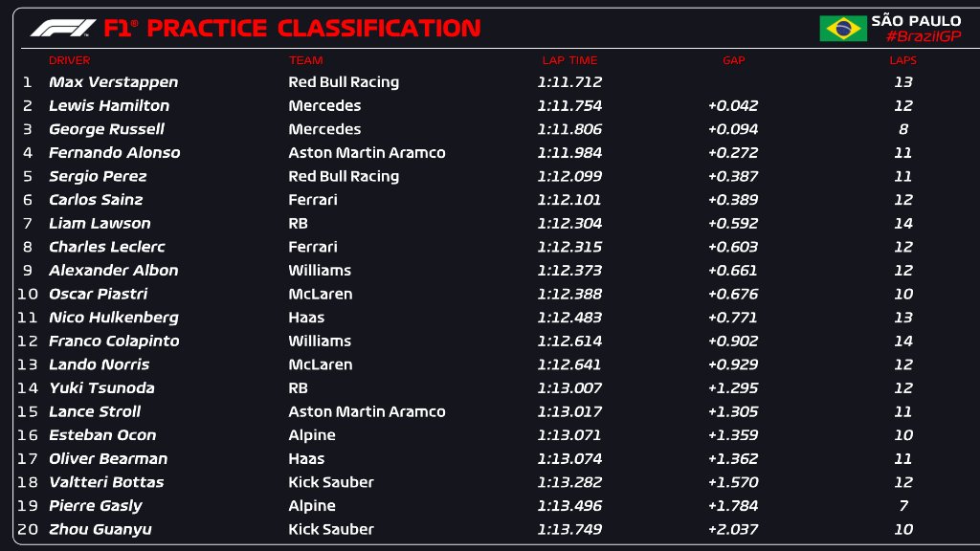Select driver Max Verstappen
Viewport: 980px width, 551px height.
click(113, 82)
